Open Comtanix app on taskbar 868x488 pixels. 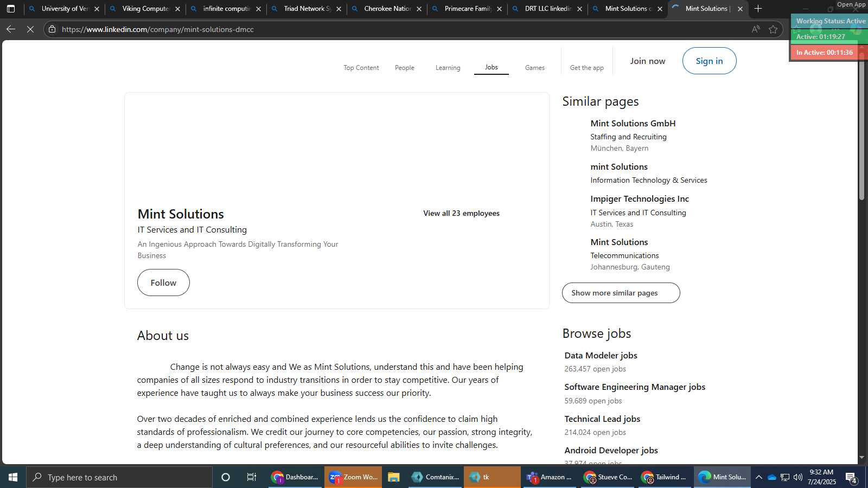tap(435, 477)
